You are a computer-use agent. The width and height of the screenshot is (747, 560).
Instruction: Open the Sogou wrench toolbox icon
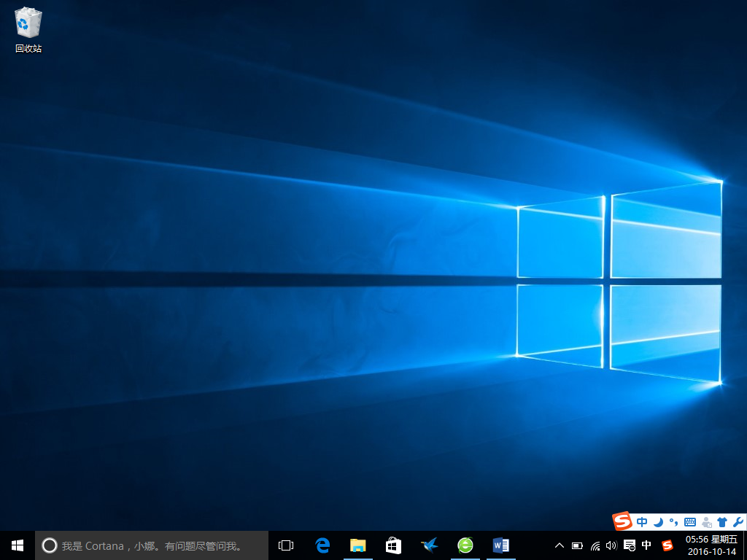click(738, 522)
